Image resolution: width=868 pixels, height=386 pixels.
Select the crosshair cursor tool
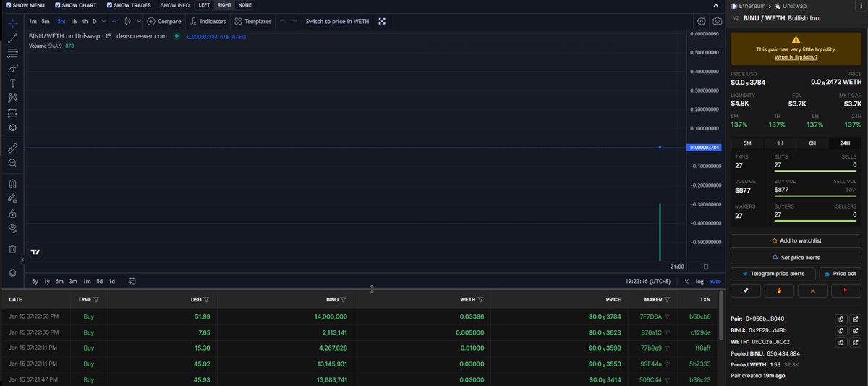tap(12, 22)
